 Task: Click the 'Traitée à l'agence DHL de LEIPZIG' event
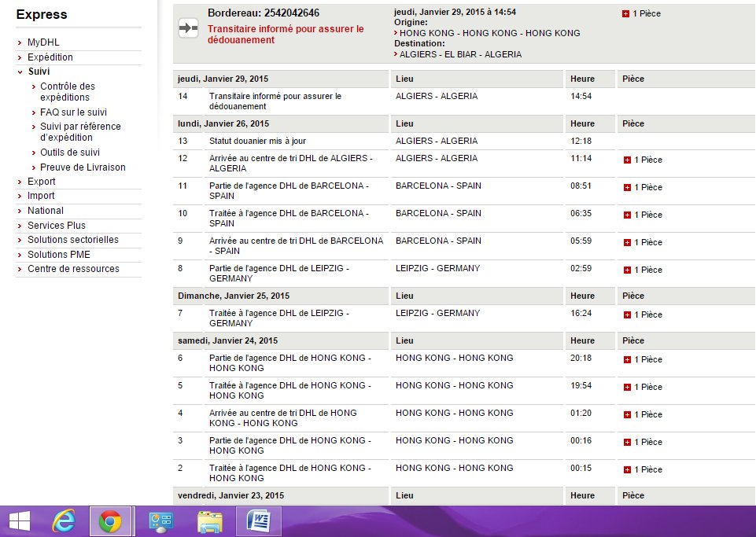279,318
